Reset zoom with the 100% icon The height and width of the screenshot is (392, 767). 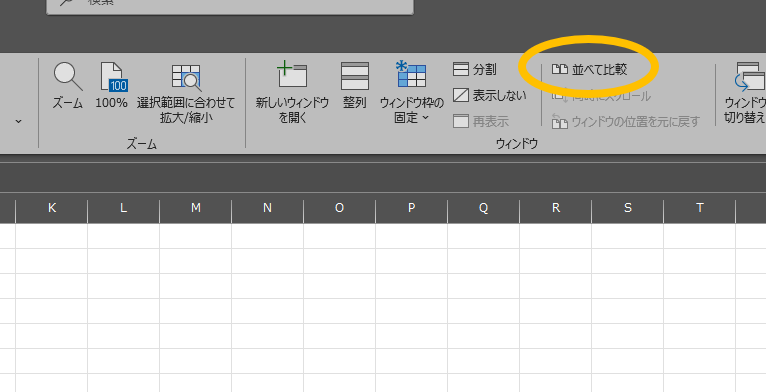click(x=111, y=86)
